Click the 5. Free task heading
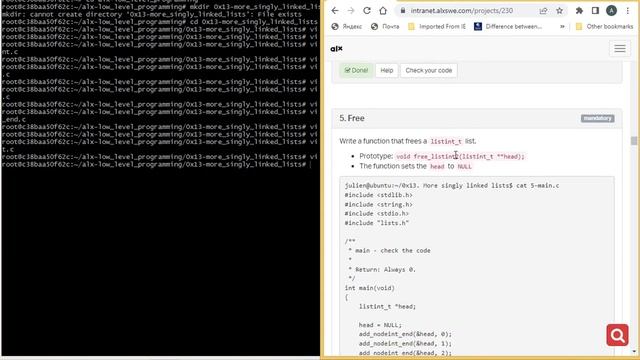Screen dimensions: 640x360 (x=352, y=118)
